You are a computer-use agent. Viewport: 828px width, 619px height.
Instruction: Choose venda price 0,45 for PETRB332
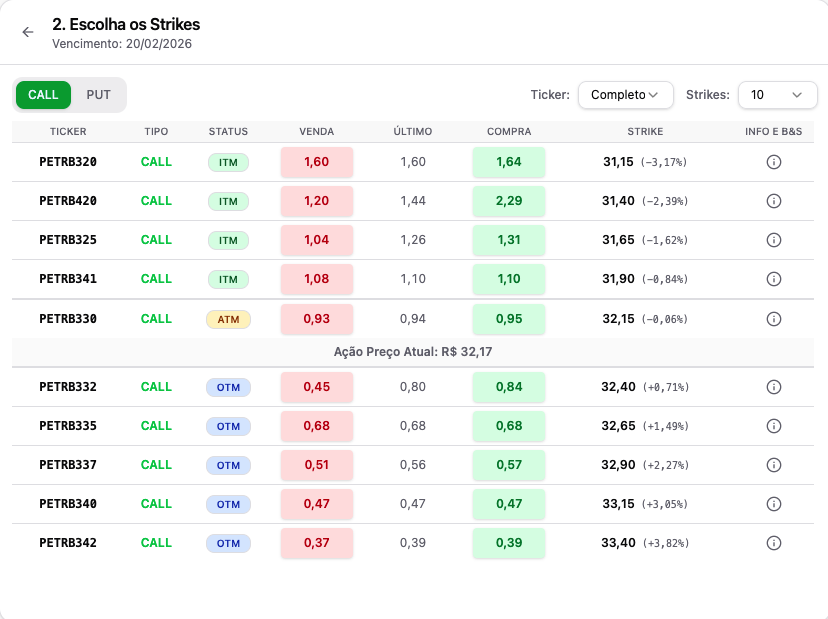coord(317,387)
